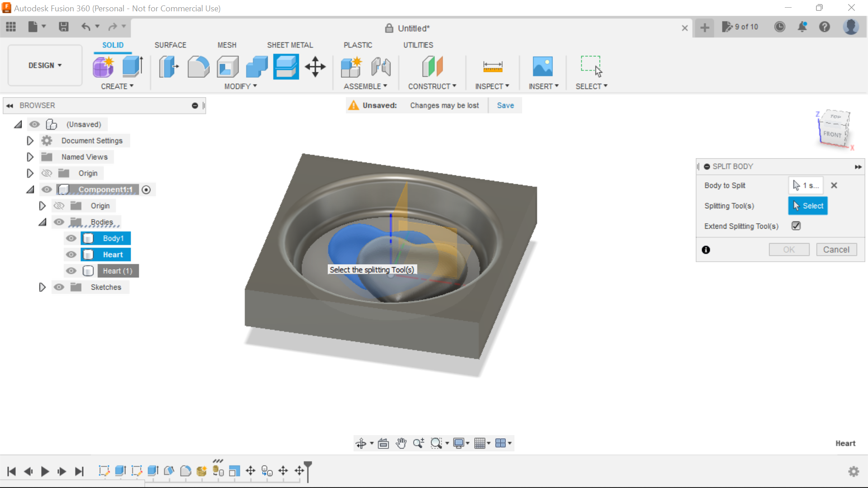The height and width of the screenshot is (488, 868).
Task: Hide the Body1 body with its eye toggle
Action: [x=71, y=238]
